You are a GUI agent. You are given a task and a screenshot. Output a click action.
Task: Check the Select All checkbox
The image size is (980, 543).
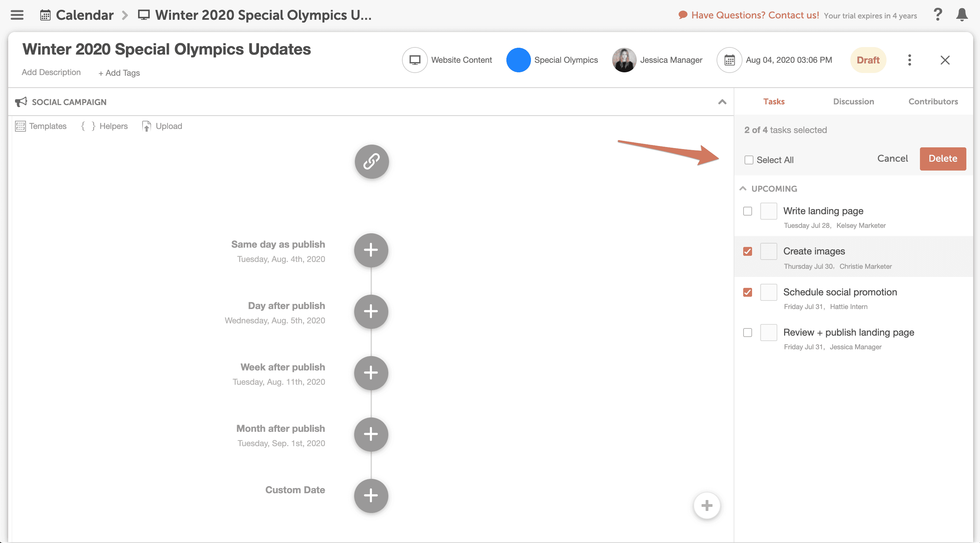[749, 160]
